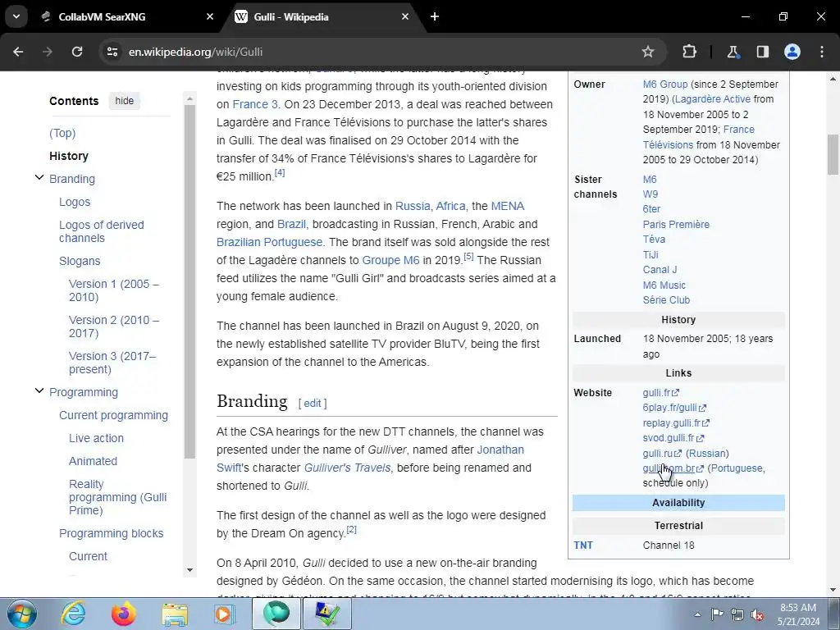Viewport: 840px width, 630px height.
Task: Go to Live action in contents
Action: (96, 438)
